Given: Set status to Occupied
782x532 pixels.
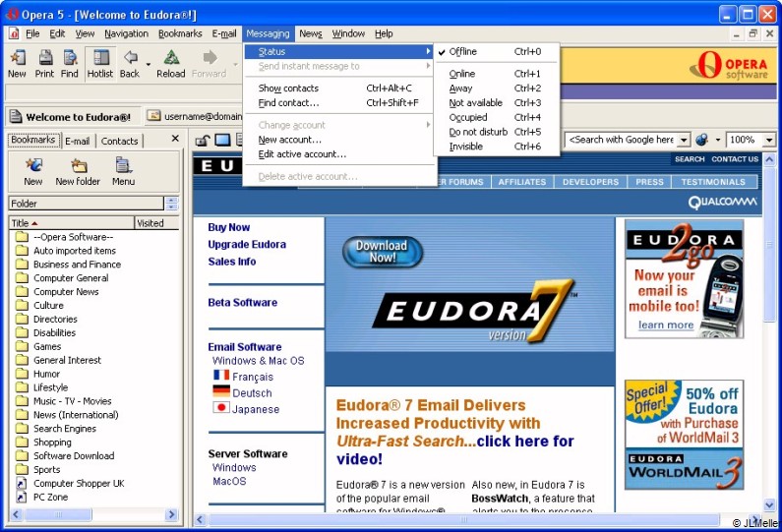Looking at the screenshot, I should pos(496,117).
